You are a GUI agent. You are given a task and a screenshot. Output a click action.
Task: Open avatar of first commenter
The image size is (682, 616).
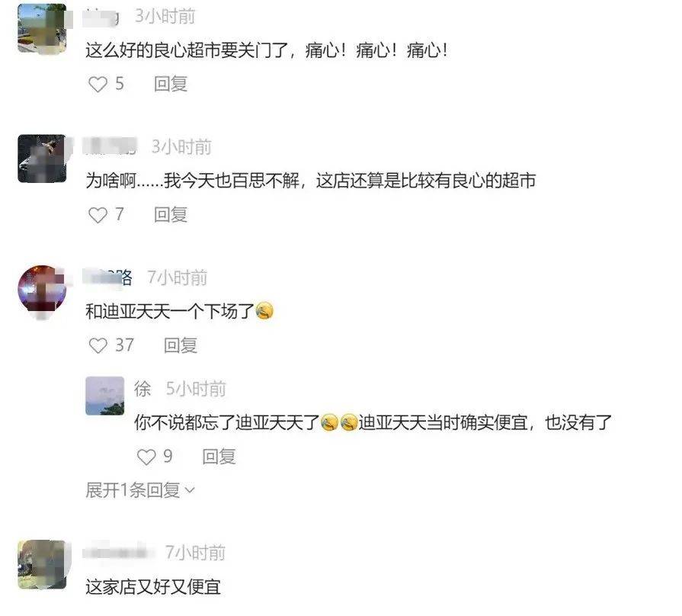tap(42, 29)
